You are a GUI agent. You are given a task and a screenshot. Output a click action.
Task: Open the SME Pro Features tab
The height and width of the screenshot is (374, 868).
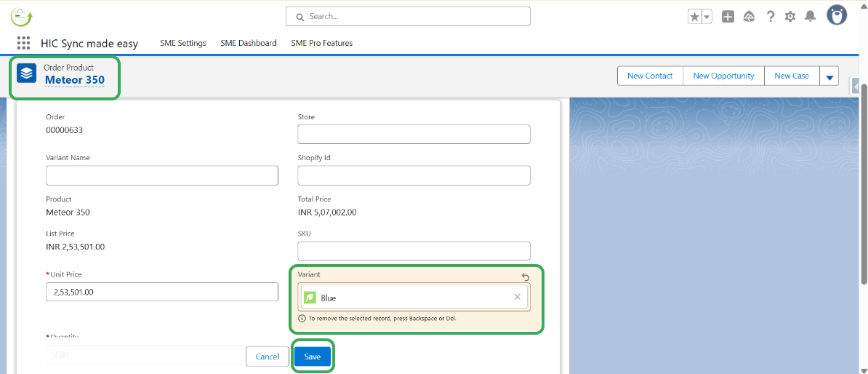(x=321, y=43)
